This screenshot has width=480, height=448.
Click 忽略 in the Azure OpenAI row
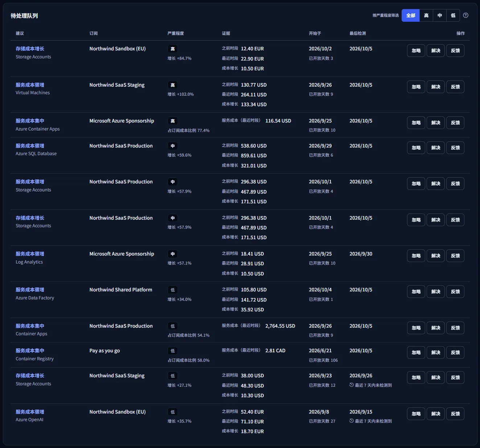[416, 414]
